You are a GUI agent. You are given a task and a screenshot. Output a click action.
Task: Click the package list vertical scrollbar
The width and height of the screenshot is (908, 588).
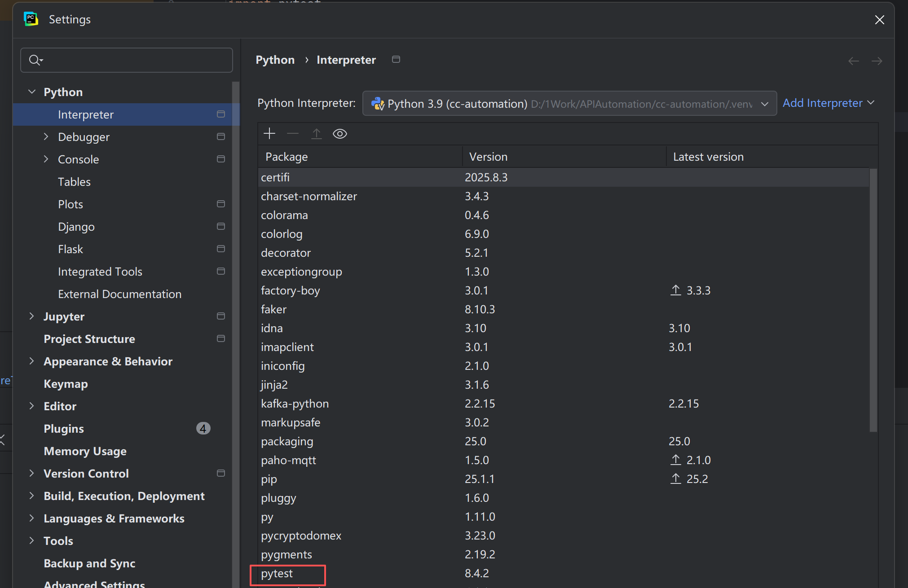873,300
